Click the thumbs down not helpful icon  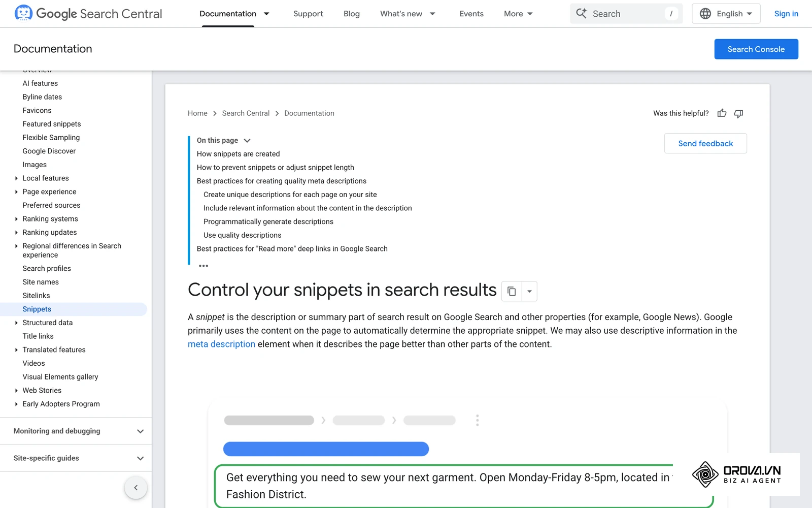(738, 113)
